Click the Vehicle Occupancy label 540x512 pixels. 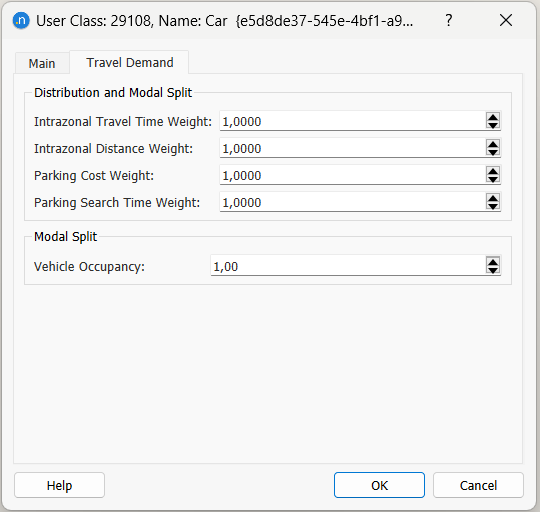(x=89, y=267)
